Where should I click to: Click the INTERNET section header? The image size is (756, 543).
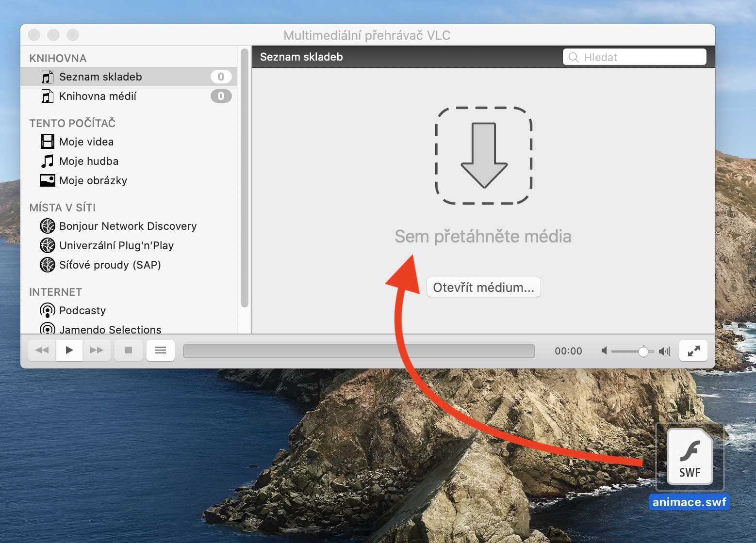point(55,292)
